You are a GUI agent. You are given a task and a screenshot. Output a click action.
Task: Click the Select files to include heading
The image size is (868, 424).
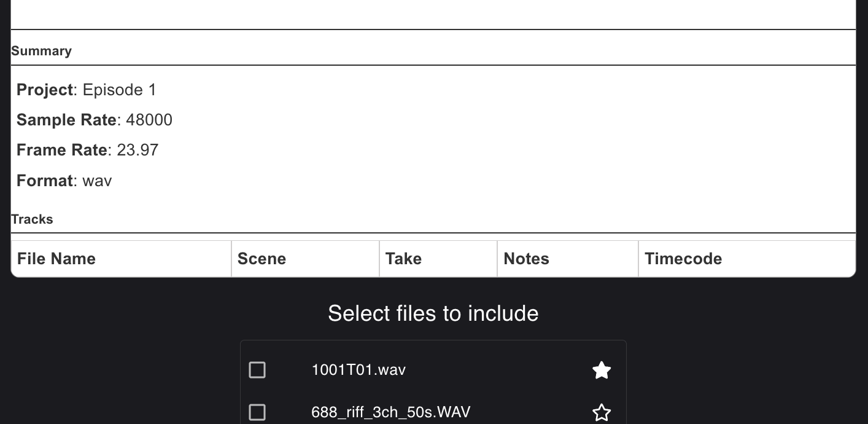pyautogui.click(x=433, y=313)
